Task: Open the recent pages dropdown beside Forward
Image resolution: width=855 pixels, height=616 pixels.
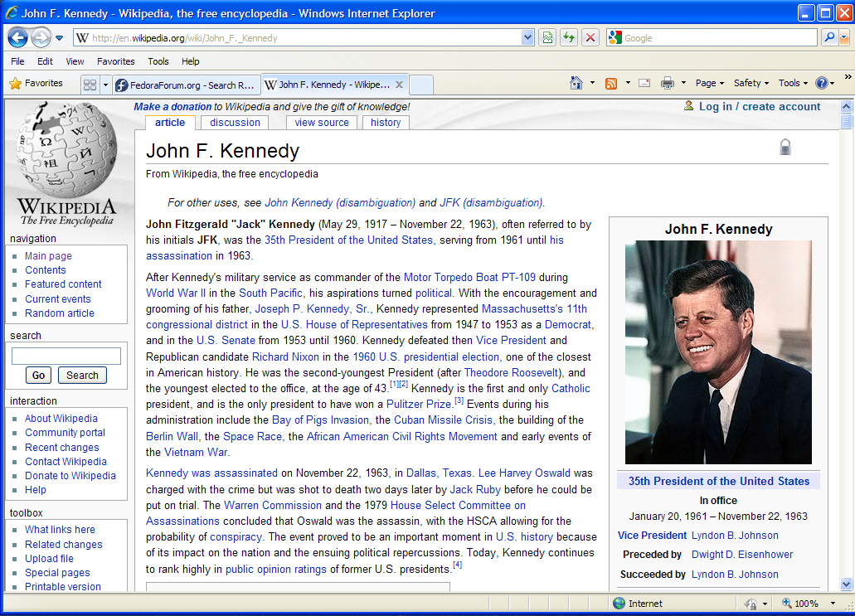Action: pos(60,38)
